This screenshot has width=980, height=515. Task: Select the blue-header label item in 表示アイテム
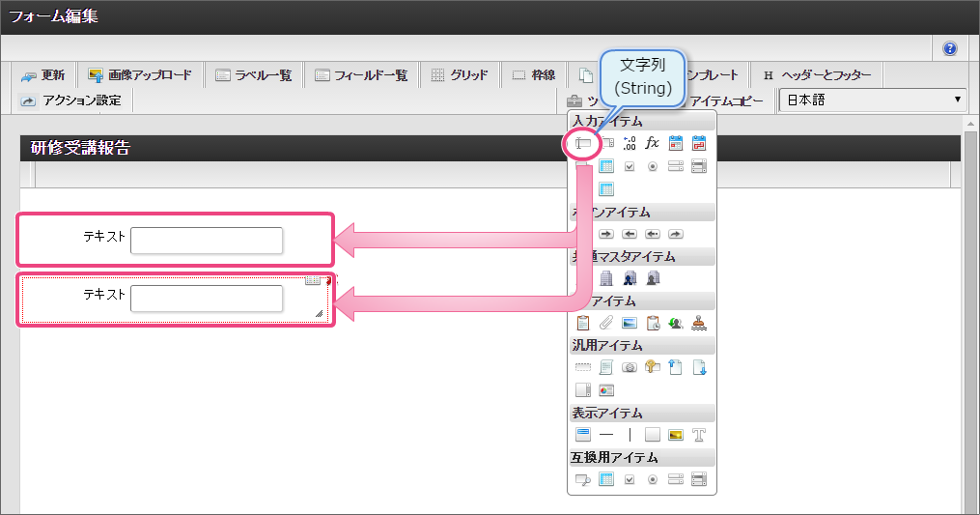point(582,434)
